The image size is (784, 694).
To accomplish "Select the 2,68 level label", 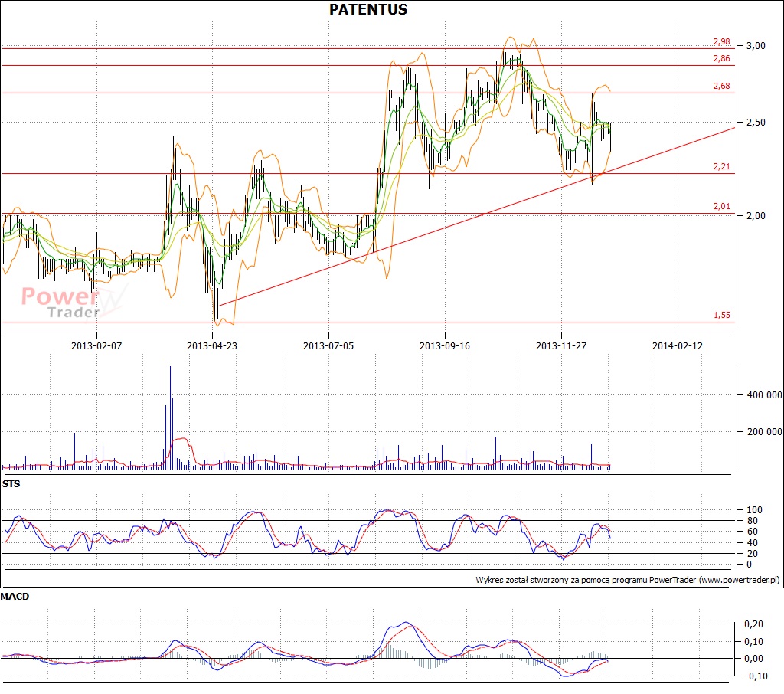I will [721, 86].
